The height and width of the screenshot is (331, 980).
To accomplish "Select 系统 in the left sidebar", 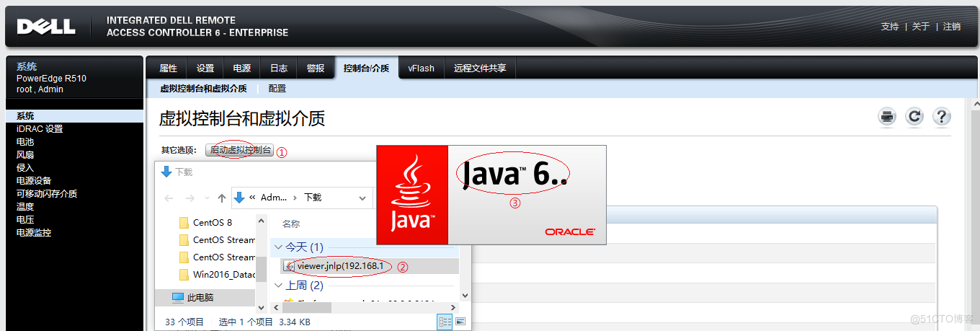I will [74, 116].
